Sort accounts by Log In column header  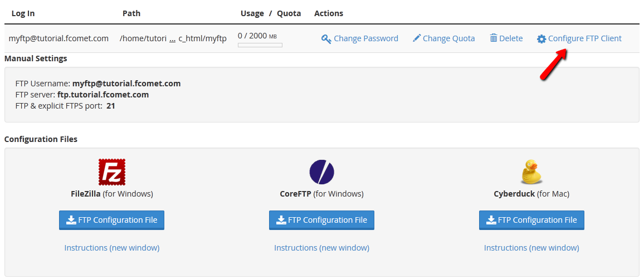point(23,13)
